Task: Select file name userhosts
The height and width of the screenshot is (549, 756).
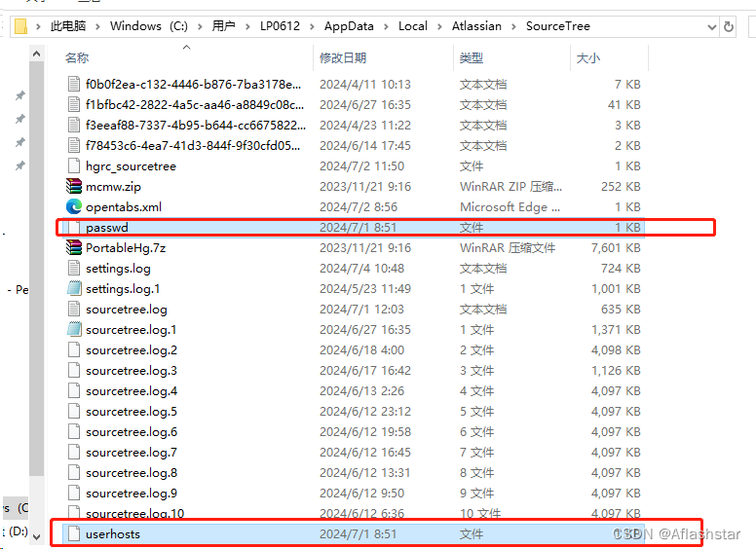Action: pyautogui.click(x=113, y=534)
